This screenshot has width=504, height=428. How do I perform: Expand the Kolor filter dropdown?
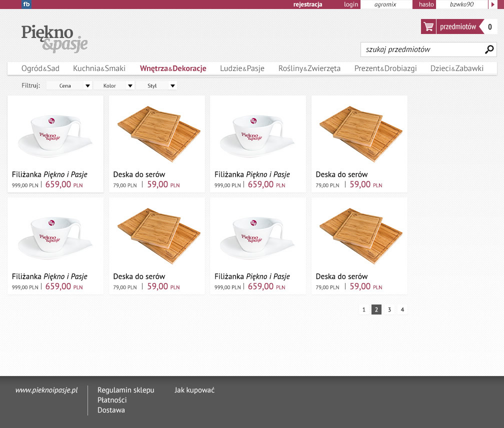click(x=114, y=86)
